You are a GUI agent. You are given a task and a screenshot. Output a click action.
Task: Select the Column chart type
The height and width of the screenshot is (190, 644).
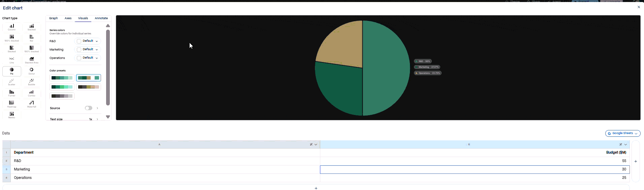click(x=12, y=27)
